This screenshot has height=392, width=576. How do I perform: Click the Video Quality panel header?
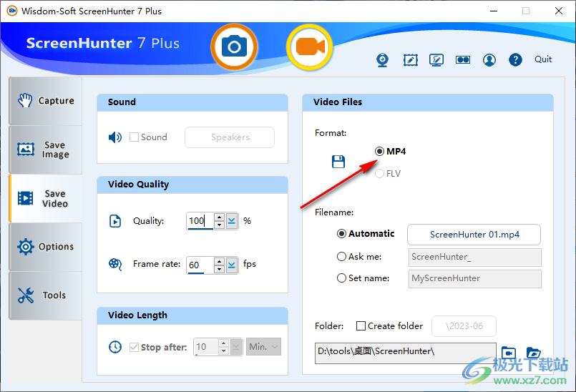pos(192,185)
